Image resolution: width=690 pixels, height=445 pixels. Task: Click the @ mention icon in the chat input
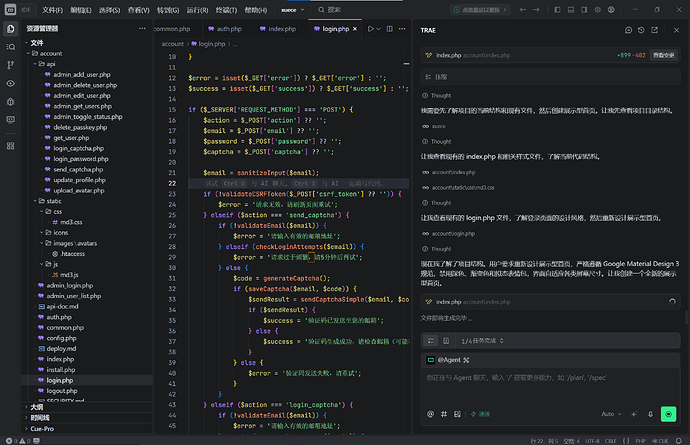[x=430, y=414]
